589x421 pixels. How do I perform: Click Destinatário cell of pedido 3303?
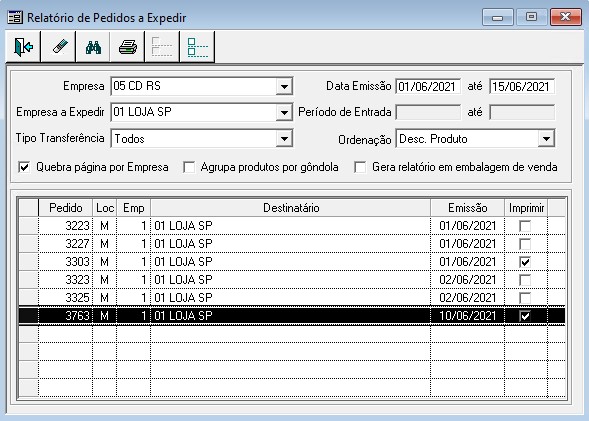[x=291, y=262]
